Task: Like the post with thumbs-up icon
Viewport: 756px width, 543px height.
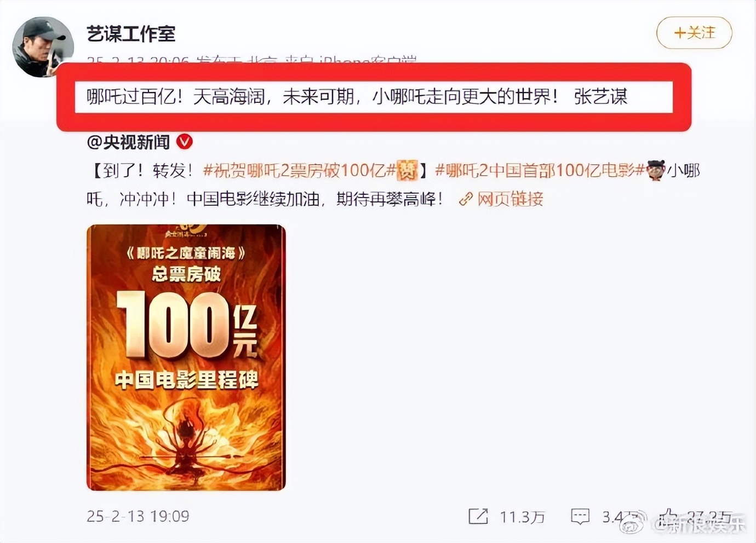Action: (668, 516)
